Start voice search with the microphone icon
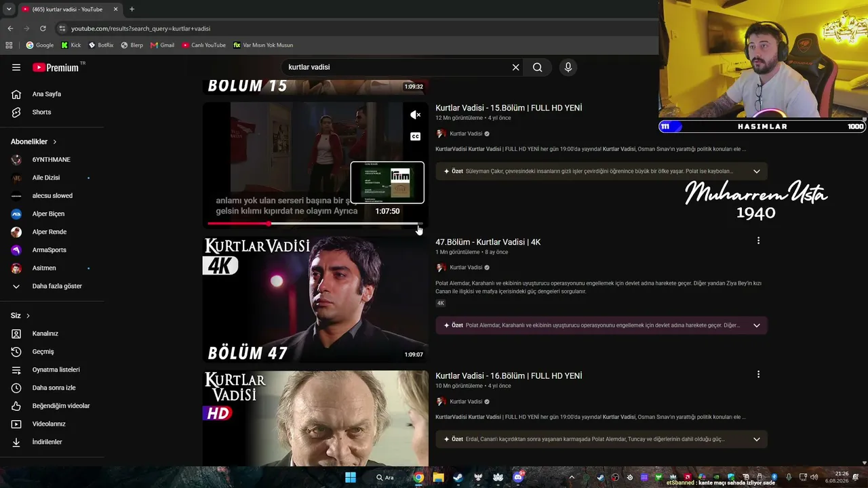The image size is (868, 488). pyautogui.click(x=568, y=67)
